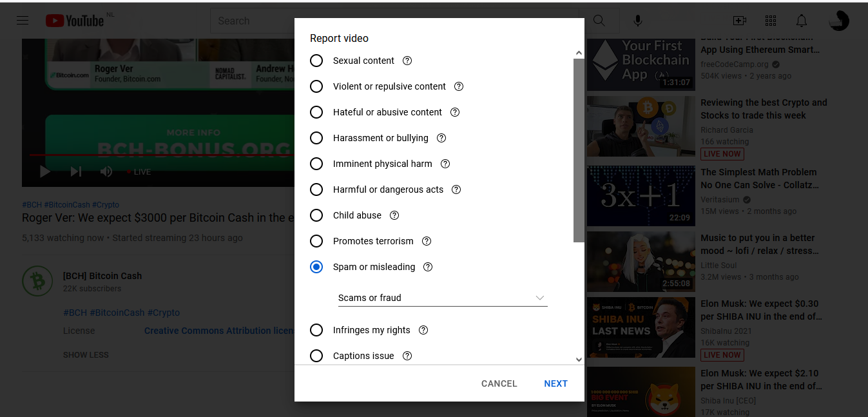Show help for Imminent physical harm
The height and width of the screenshot is (417, 868).
tap(445, 164)
